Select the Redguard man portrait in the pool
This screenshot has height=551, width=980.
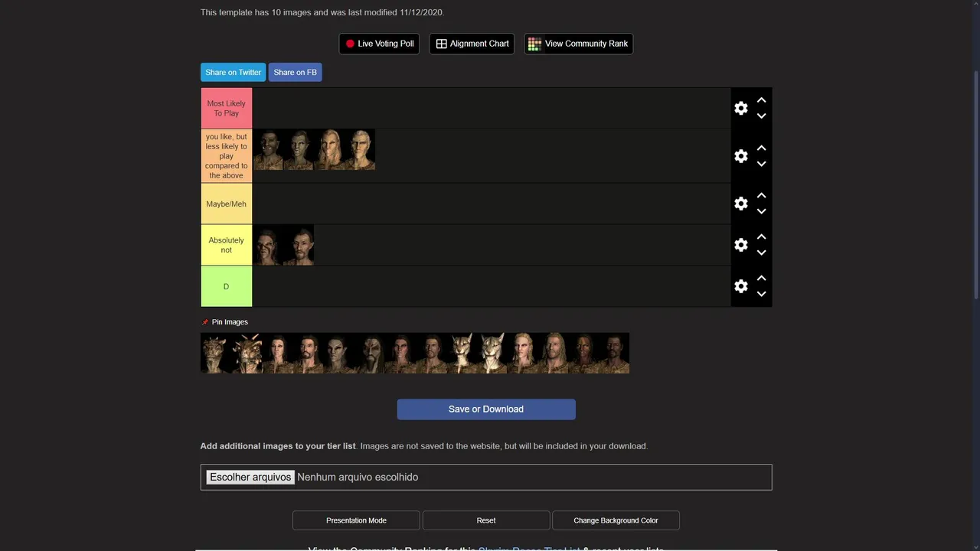pos(614,353)
